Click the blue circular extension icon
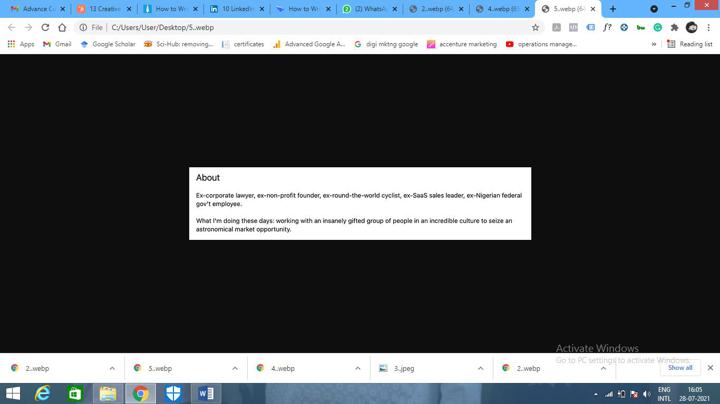This screenshot has height=404, width=720. tap(624, 28)
